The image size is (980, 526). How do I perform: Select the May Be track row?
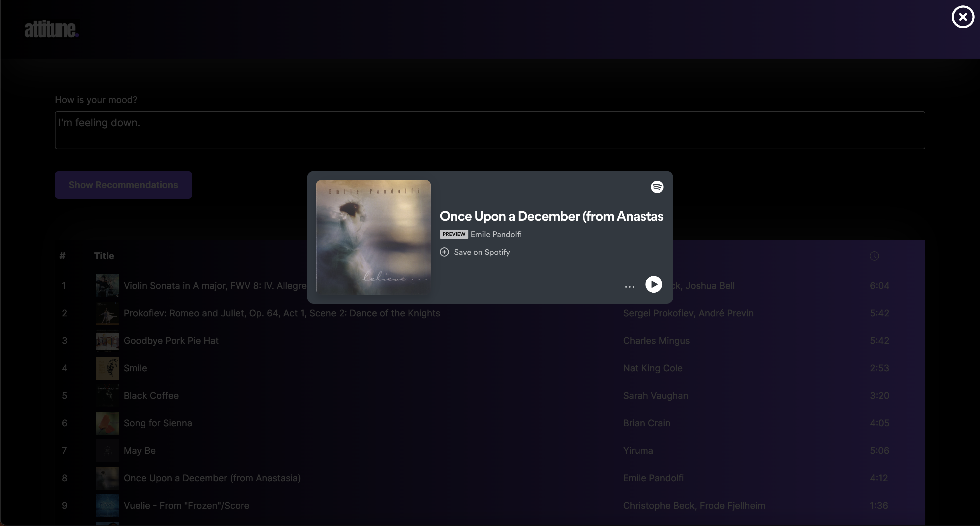(140, 451)
